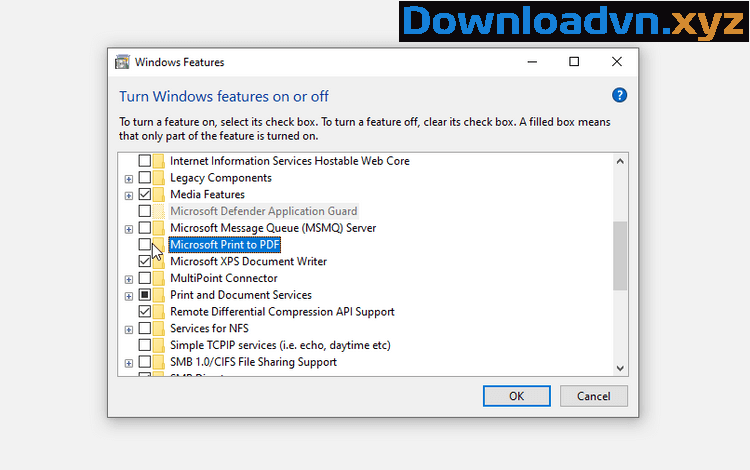The width and height of the screenshot is (750, 470).
Task: Select the Services for NFS label
Action: (210, 328)
